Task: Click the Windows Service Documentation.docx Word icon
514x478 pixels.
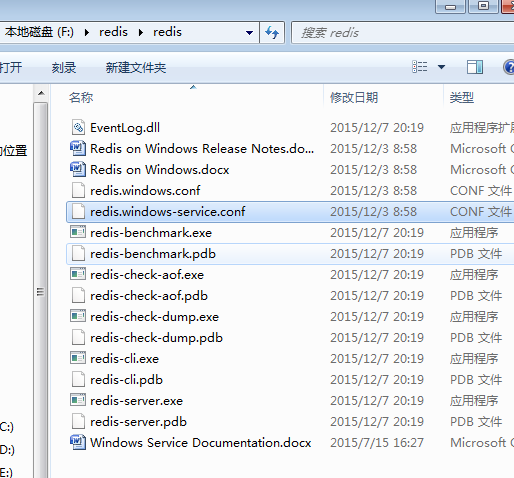Action: 78,442
